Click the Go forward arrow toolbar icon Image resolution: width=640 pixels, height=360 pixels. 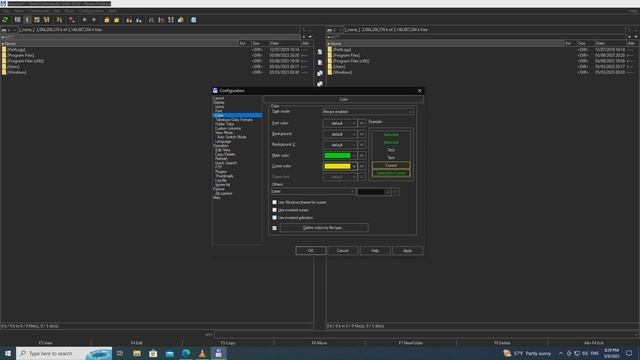pyautogui.click(x=94, y=20)
